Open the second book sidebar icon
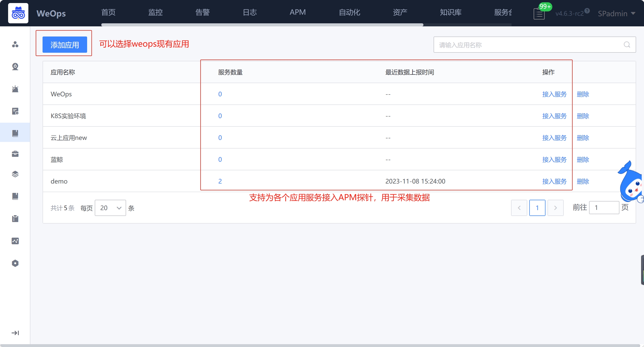The image size is (644, 347). tap(15, 196)
